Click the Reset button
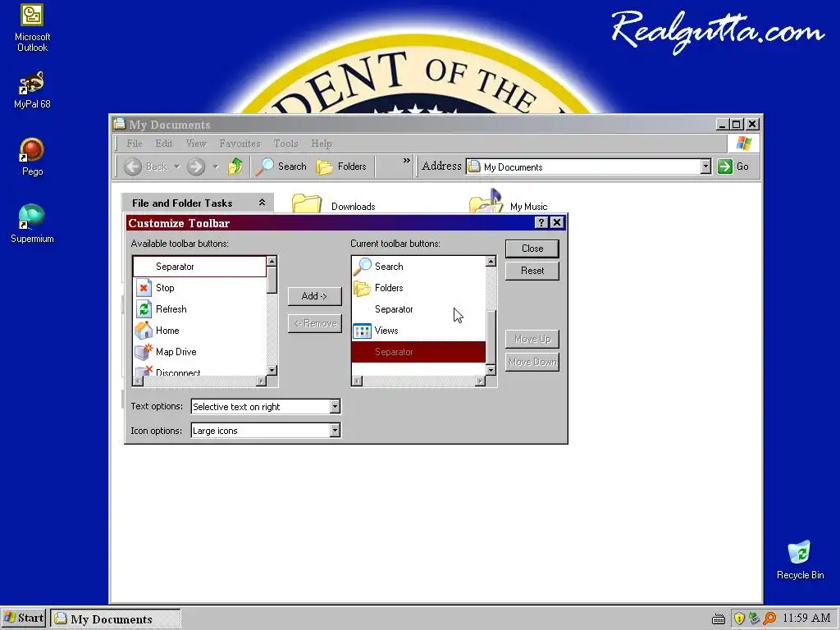The image size is (840, 630). 532,271
